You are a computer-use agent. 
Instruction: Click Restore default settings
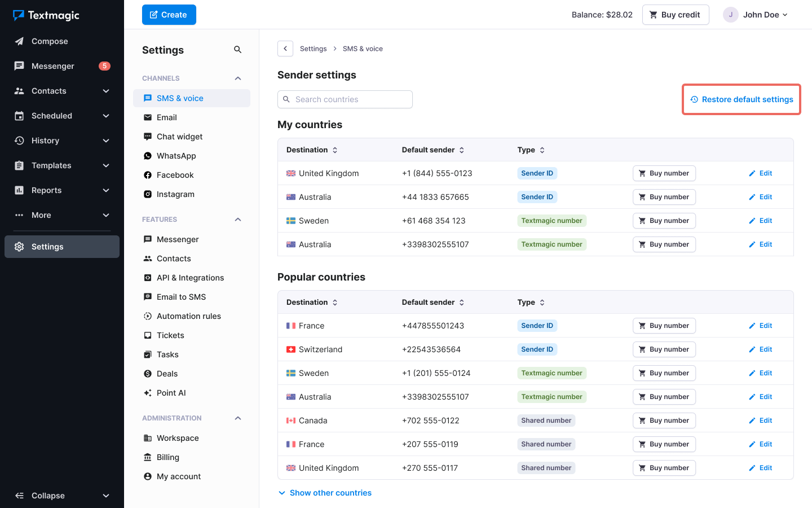742,99
